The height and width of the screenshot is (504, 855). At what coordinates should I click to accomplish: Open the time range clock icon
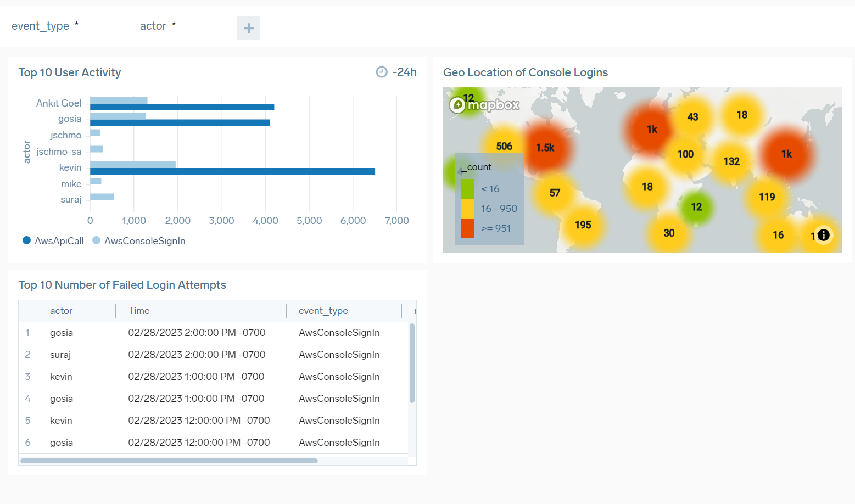(383, 71)
